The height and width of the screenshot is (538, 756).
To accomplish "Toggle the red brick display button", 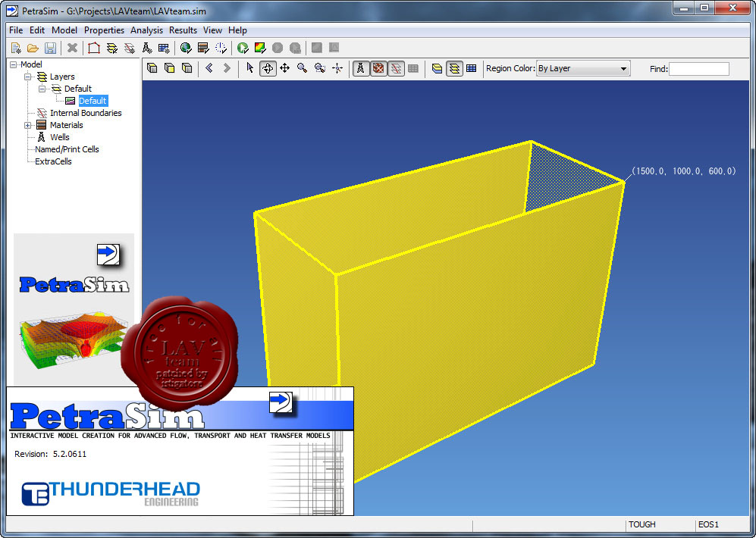I will click(x=378, y=68).
